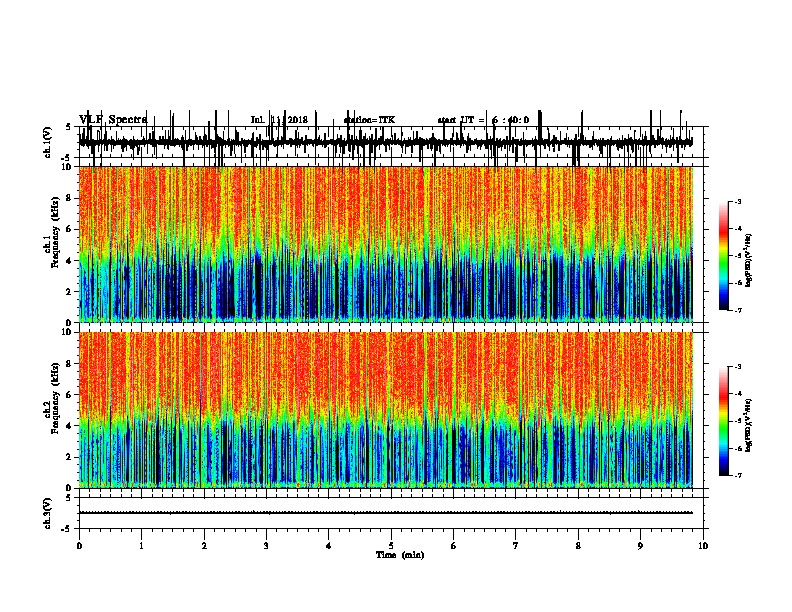Click the "Time (min)" axis title
The height and width of the screenshot is (612, 792).
pos(400,555)
